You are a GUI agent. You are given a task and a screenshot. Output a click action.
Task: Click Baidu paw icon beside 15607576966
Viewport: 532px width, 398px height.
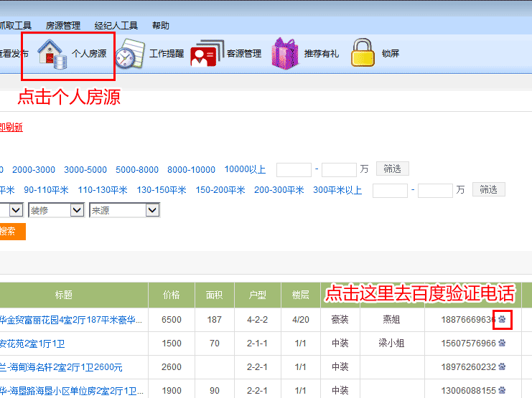[503, 343]
